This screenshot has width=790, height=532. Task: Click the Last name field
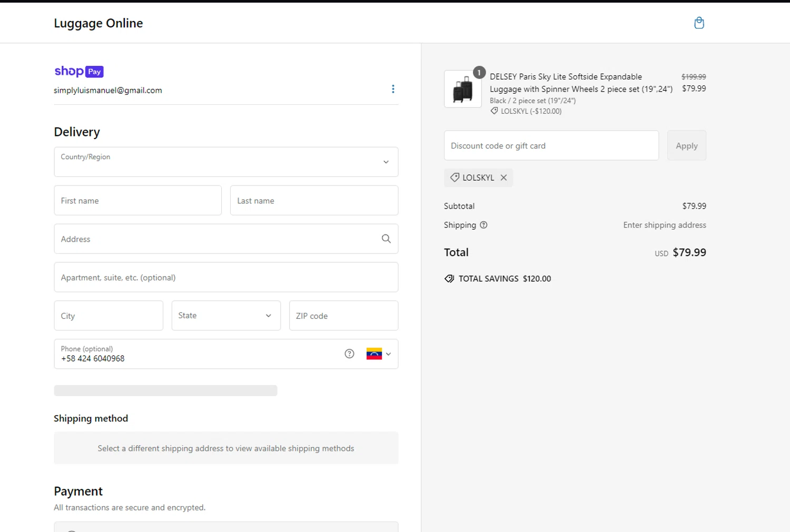click(314, 200)
